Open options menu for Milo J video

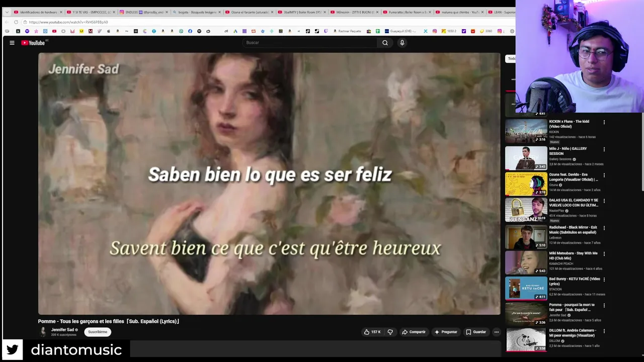[x=604, y=149]
